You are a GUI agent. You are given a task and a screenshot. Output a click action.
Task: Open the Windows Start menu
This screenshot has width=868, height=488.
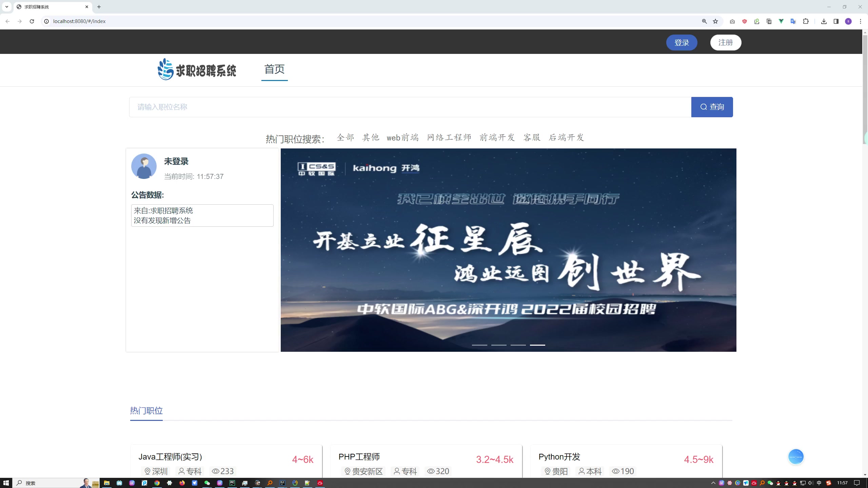click(6, 483)
